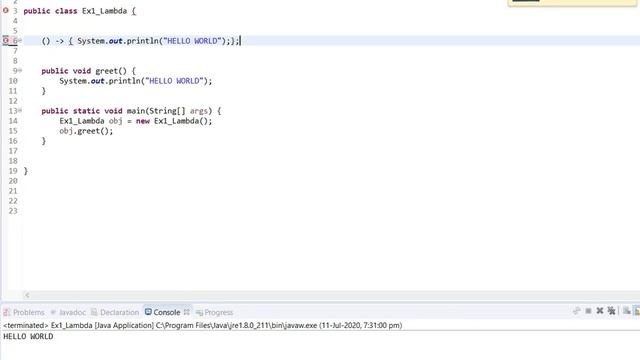Click the Clear Console icon
The image size is (640, 360).
pos(627,311)
